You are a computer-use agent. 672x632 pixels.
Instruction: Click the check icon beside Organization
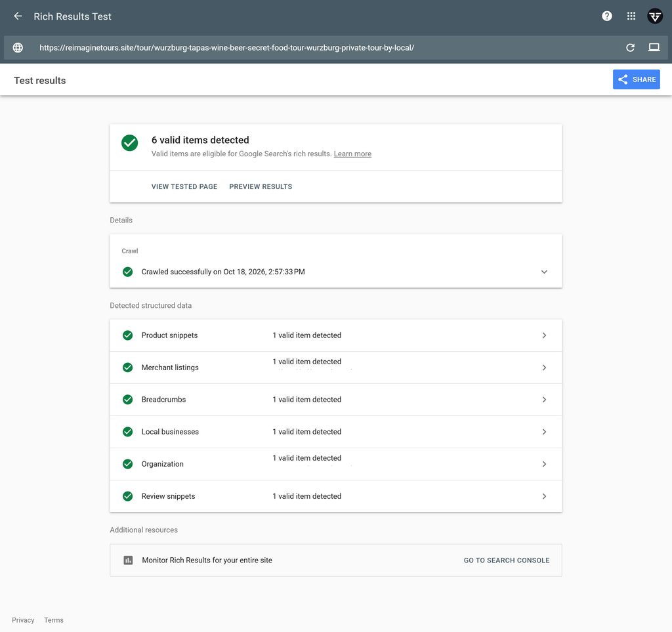tap(128, 464)
